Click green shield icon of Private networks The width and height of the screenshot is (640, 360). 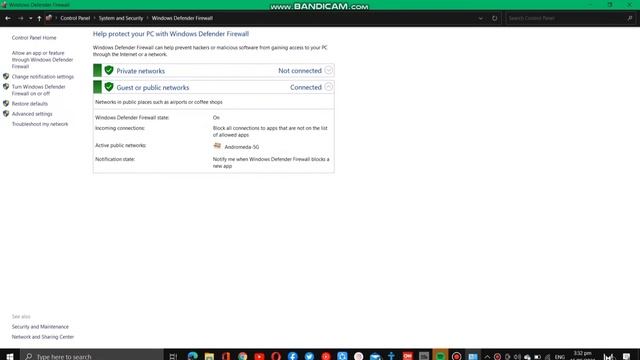tap(109, 70)
